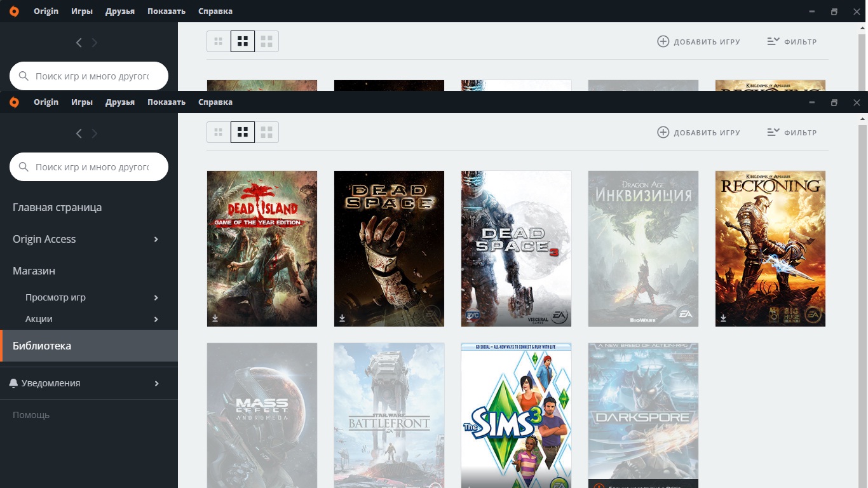The image size is (868, 488).
Task: Expand the Origin Access submenu chevron
Action: click(x=156, y=239)
